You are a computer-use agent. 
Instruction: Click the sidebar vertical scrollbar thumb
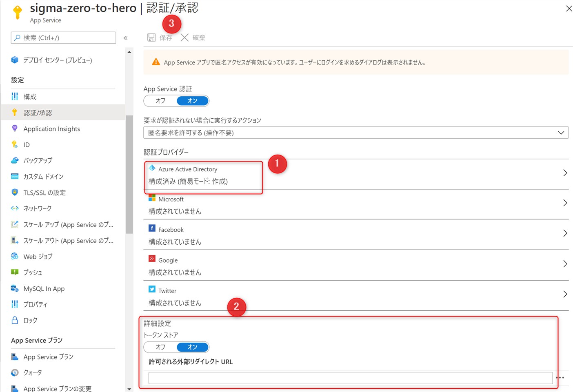[129, 175]
